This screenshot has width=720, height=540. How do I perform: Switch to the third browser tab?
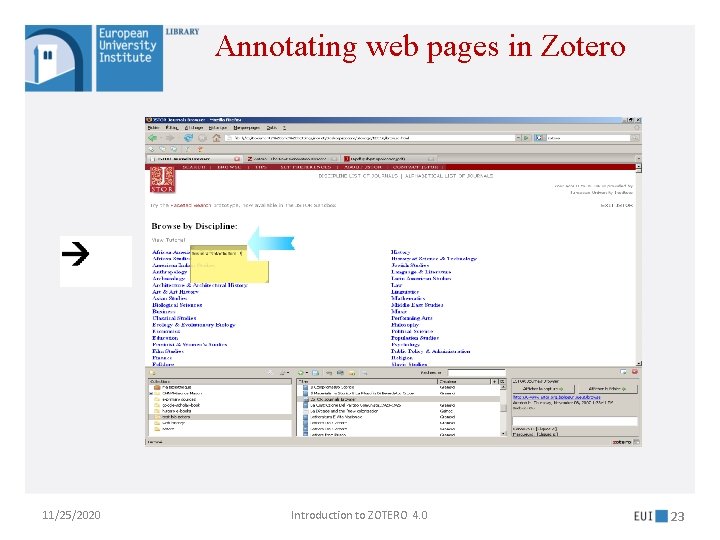tap(389, 159)
